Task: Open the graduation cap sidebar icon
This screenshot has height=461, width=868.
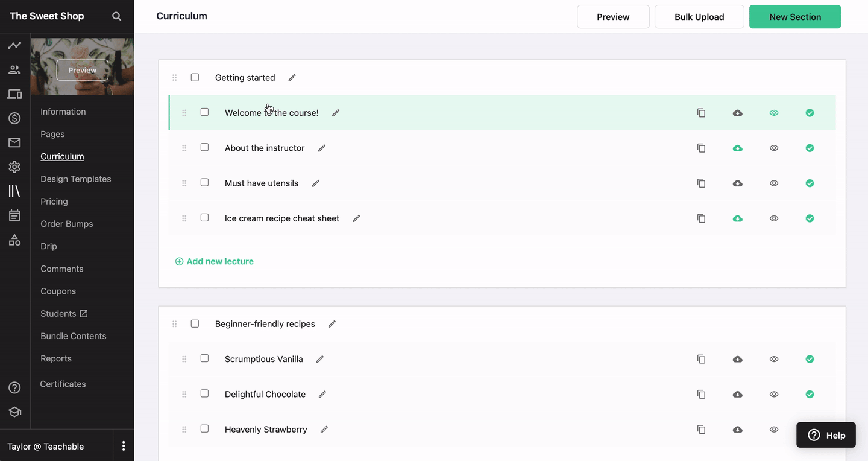Action: click(14, 412)
